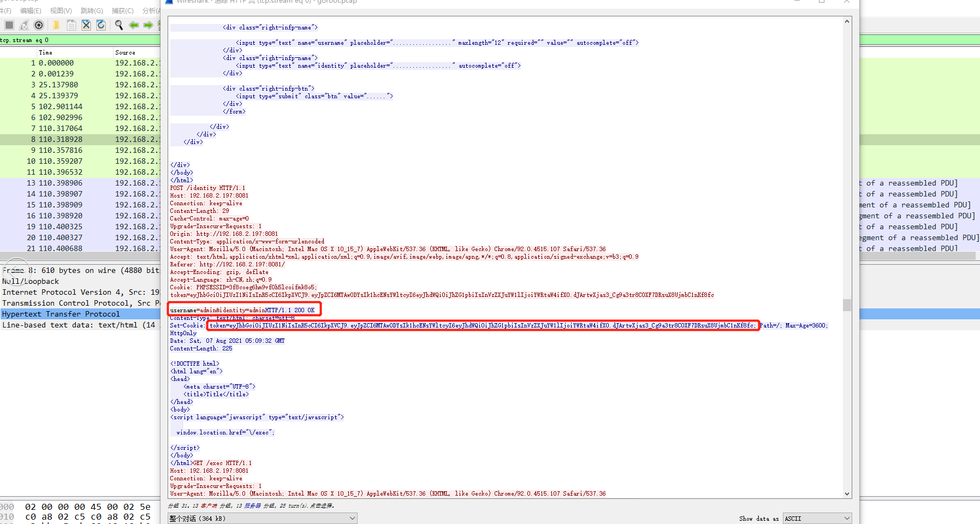The width and height of the screenshot is (980, 524).
Task: Select Transmission Control Protocol row
Action: tap(80, 303)
